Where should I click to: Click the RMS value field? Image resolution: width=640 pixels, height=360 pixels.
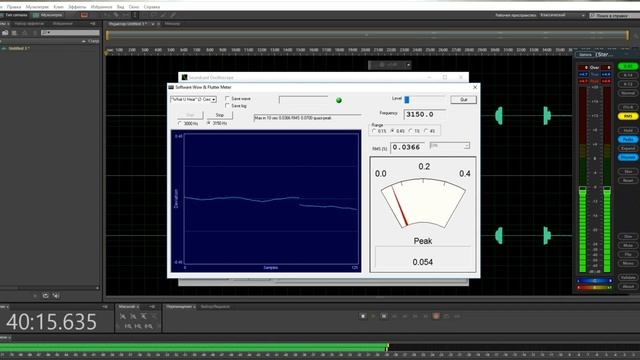(x=407, y=147)
